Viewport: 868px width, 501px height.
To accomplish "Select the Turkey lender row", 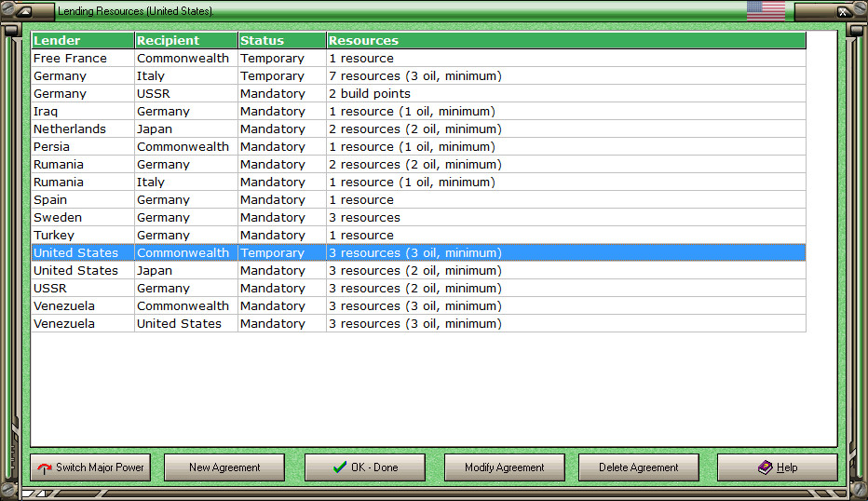I will [418, 236].
